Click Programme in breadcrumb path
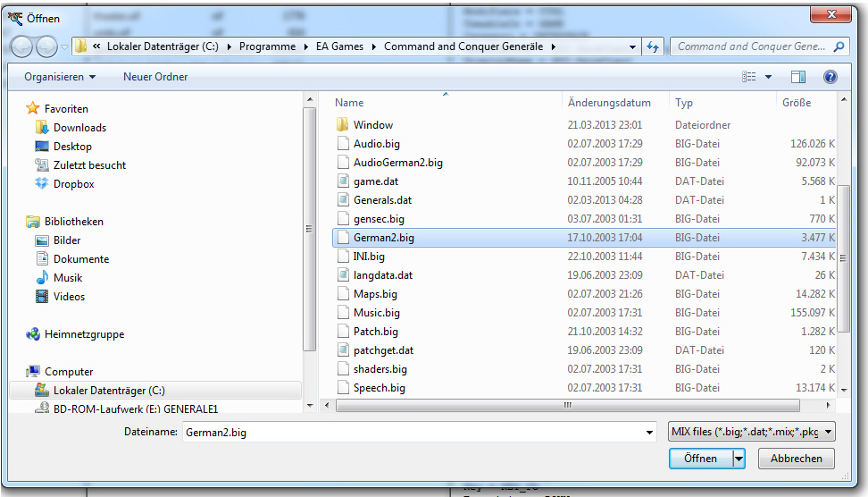 [x=267, y=46]
